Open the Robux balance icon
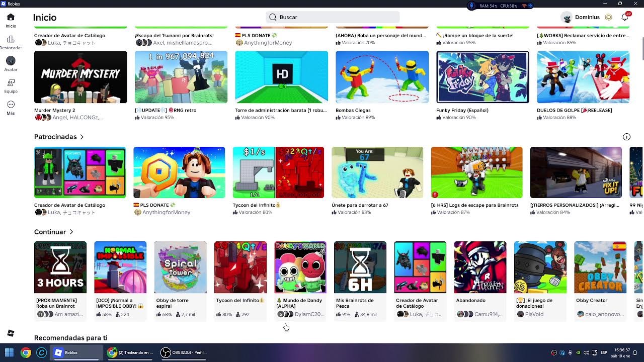This screenshot has width=644, height=362. [x=608, y=17]
